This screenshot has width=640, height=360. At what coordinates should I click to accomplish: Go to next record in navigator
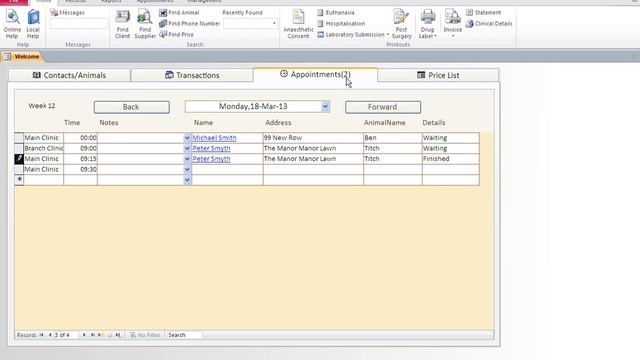84,335
